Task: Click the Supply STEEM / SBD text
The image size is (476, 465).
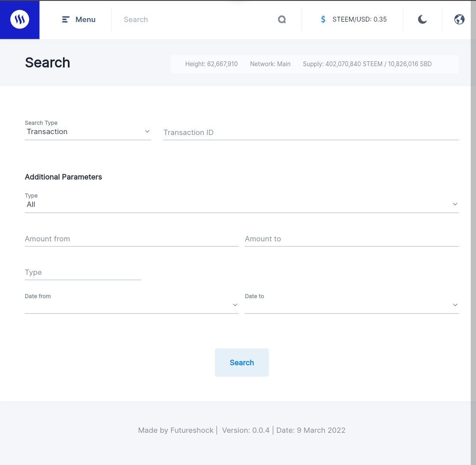Action: click(367, 64)
